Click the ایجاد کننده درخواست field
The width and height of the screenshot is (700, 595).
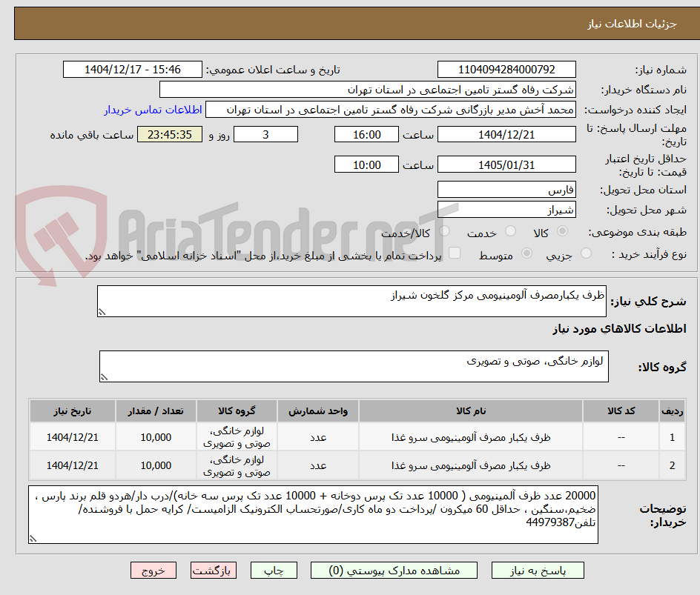click(391, 110)
